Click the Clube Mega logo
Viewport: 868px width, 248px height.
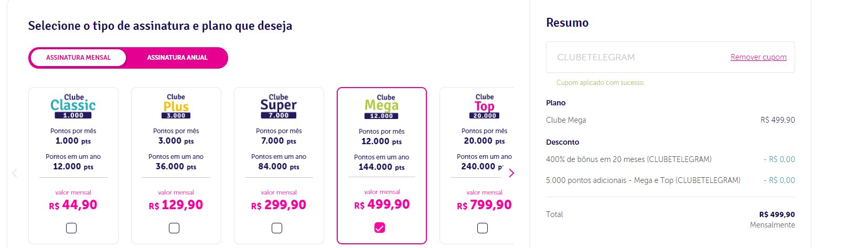(381, 106)
